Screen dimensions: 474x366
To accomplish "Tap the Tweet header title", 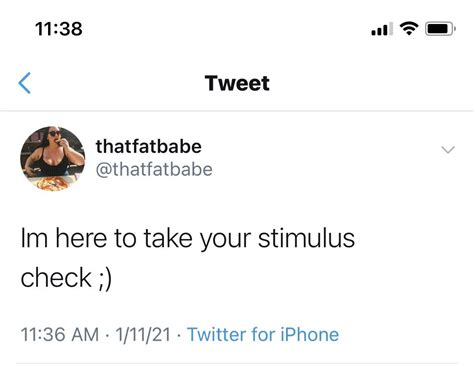I will click(x=237, y=83).
